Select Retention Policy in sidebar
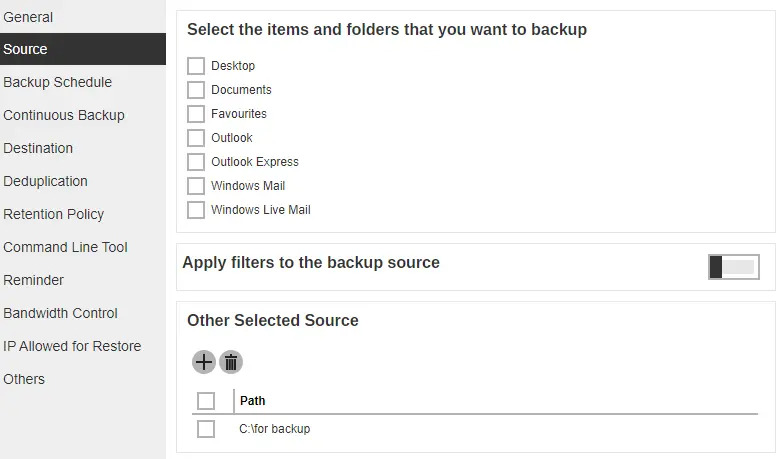 (x=53, y=214)
